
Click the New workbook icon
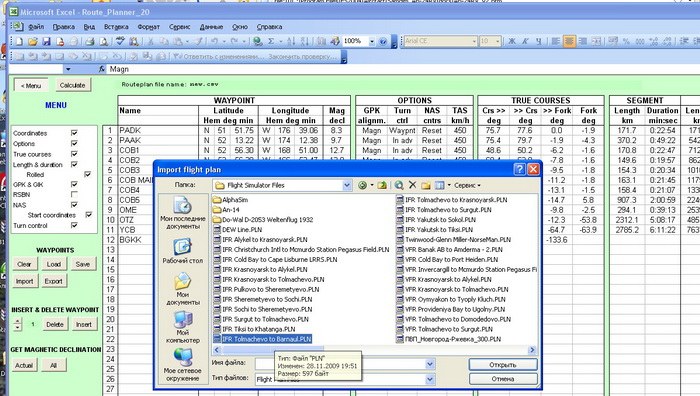coord(19,42)
